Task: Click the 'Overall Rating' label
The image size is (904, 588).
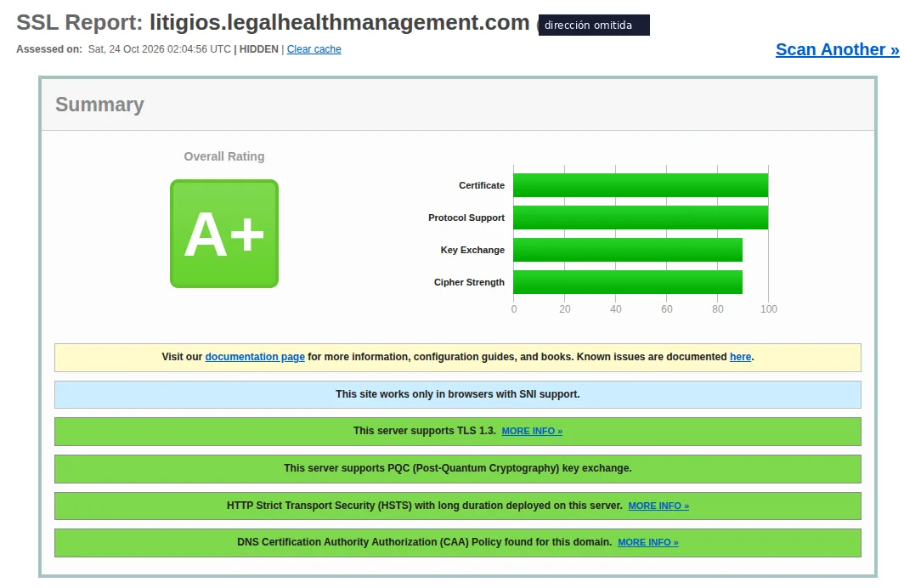Action: pyautogui.click(x=224, y=156)
